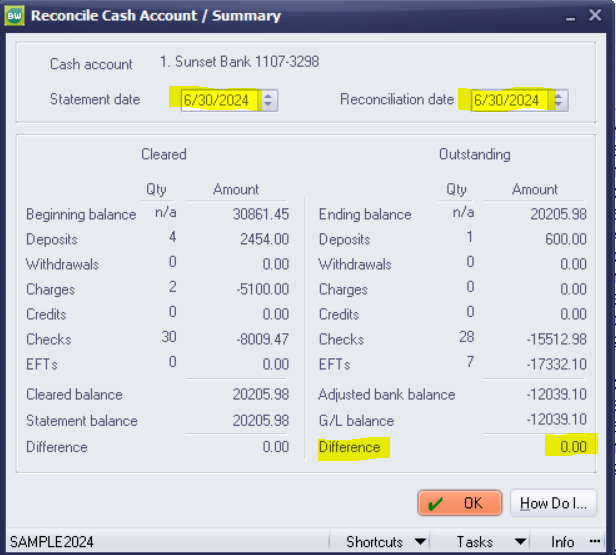
Task: Click the Statement date spinner arrows
Action: [268, 100]
